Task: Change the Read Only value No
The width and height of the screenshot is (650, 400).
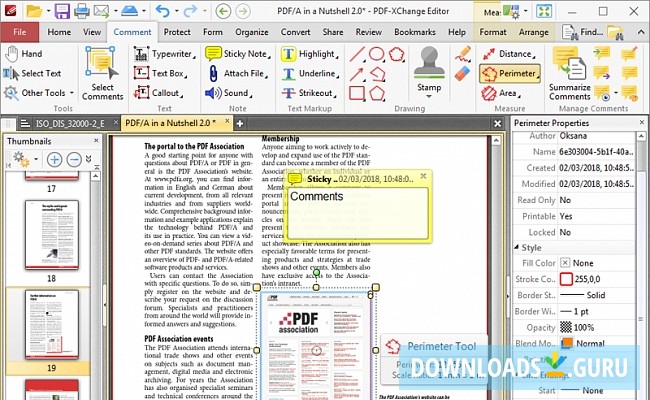Action: tap(596, 200)
